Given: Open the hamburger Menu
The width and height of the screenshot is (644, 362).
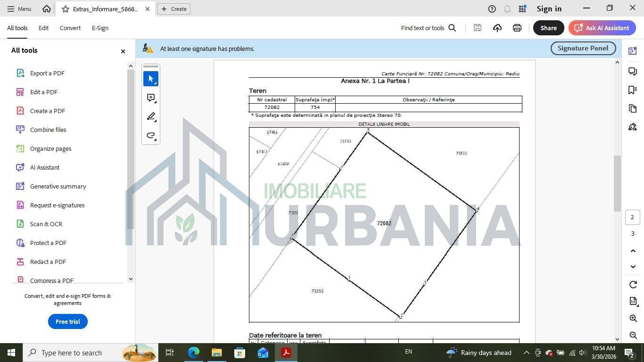Looking at the screenshot, I should pos(19,8).
